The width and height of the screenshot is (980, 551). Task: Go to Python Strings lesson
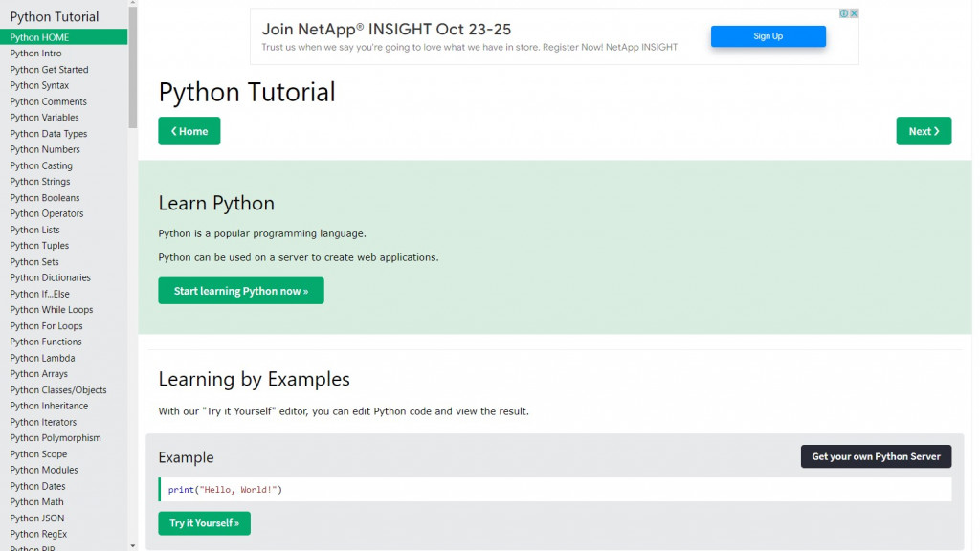pos(40,182)
